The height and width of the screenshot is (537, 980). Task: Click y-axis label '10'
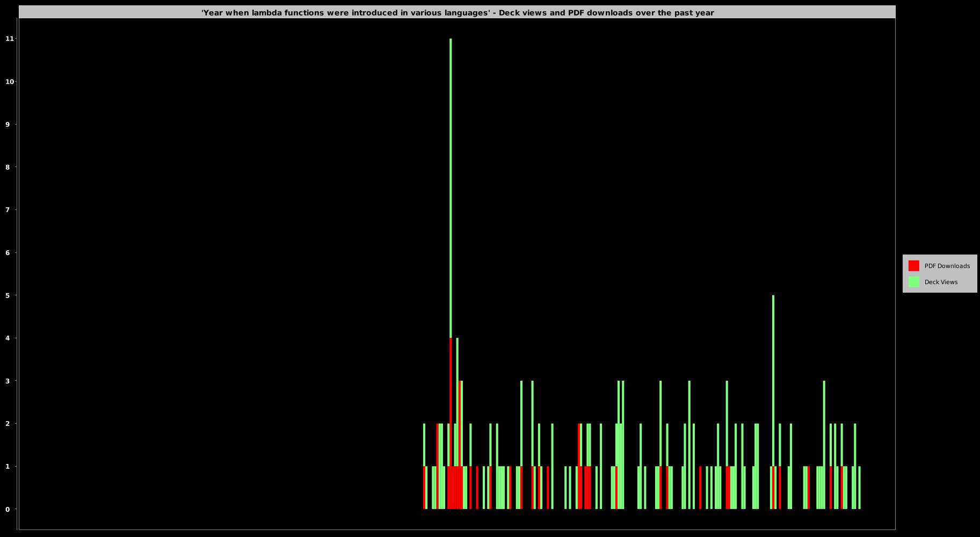[x=9, y=82]
